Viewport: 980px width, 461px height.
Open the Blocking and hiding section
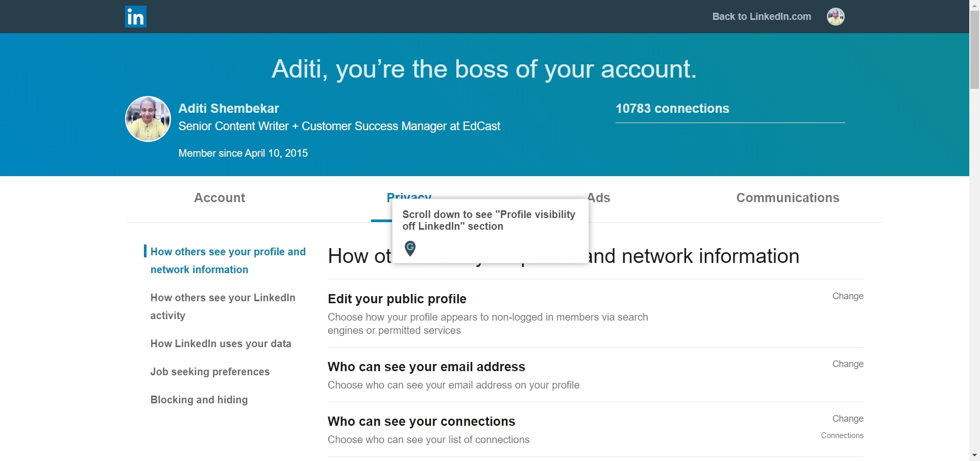coord(199,400)
